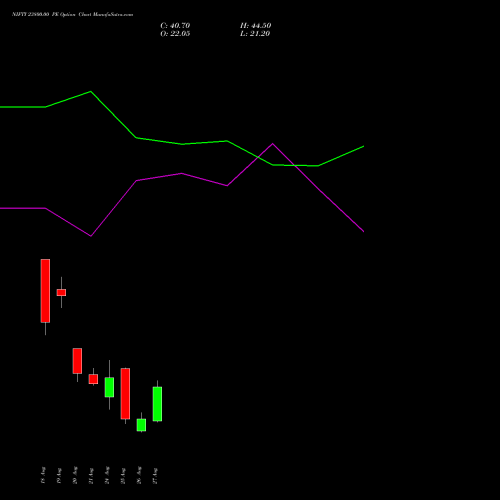Select the long red candle for 25 Aug

[125, 393]
